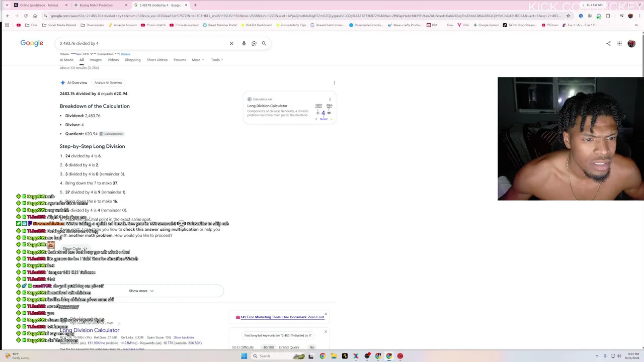Select the Short videos tab
Screen dimensions: 644x362
[157, 60]
